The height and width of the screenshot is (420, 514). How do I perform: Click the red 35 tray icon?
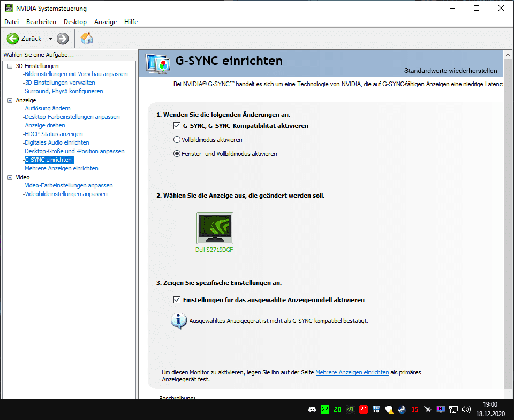414,409
